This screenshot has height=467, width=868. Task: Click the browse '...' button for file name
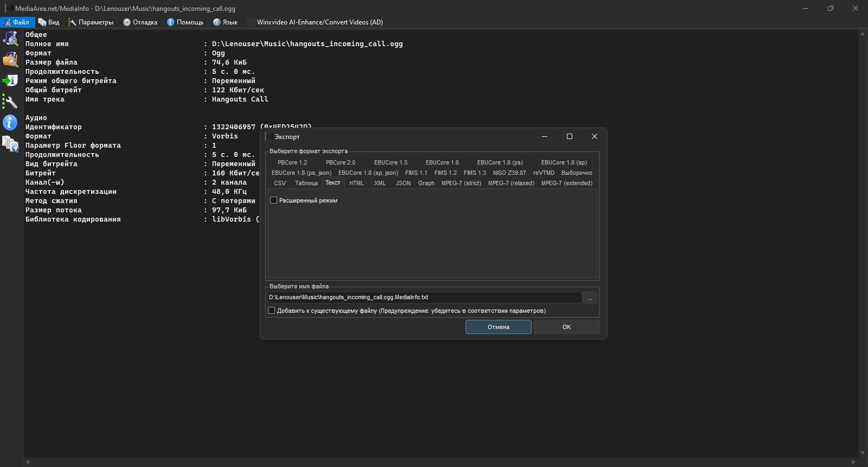[590, 298]
